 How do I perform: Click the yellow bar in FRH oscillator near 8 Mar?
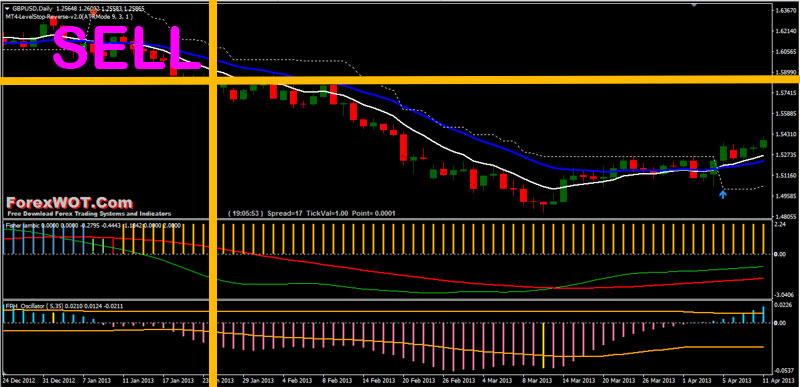click(x=544, y=345)
